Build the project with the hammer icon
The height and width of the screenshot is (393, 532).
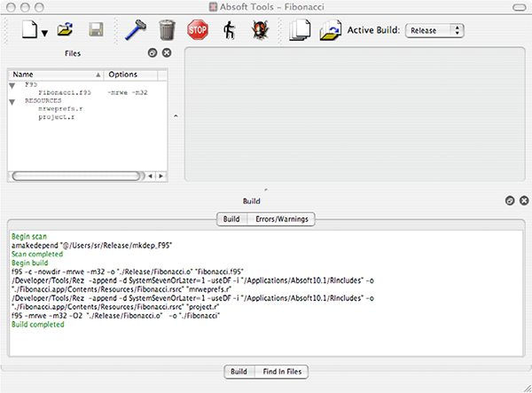point(136,29)
